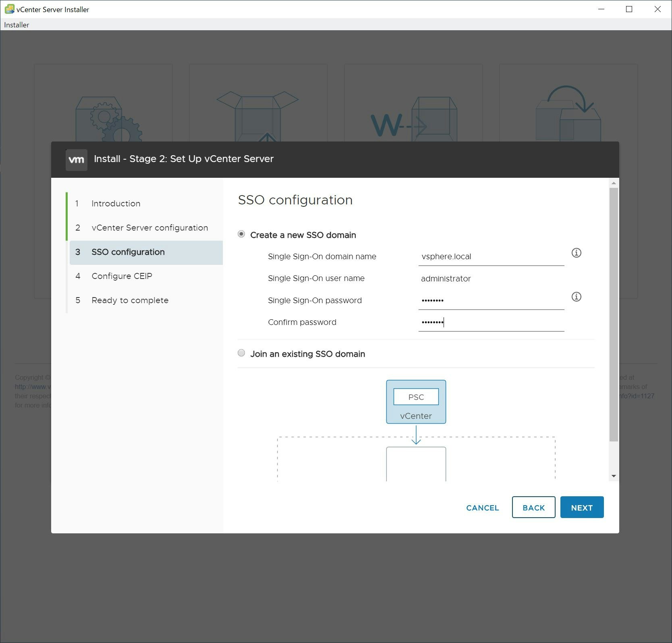Open the Installer menu
672x643 pixels.
coord(17,25)
